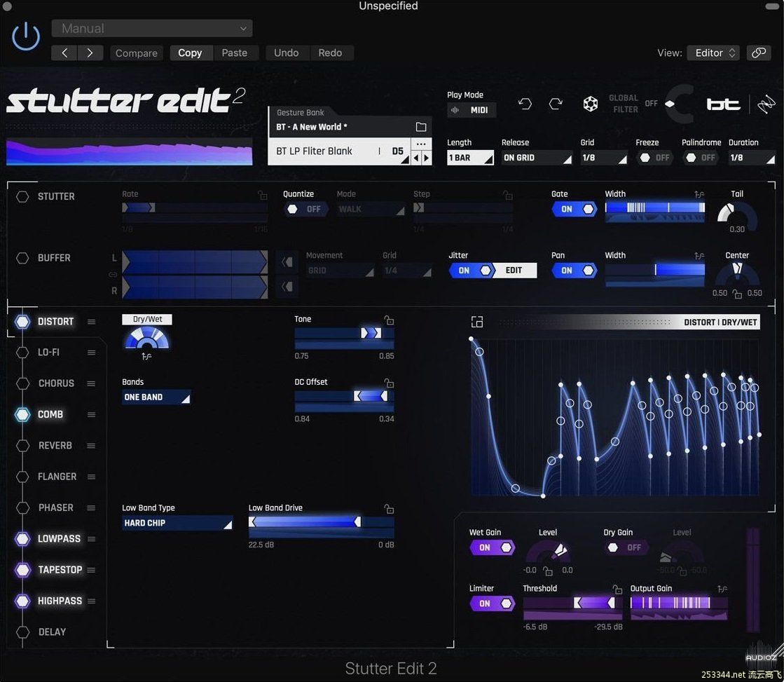Toggle the Dry Gain OFF switch
The height and width of the screenshot is (682, 784).
(x=626, y=548)
